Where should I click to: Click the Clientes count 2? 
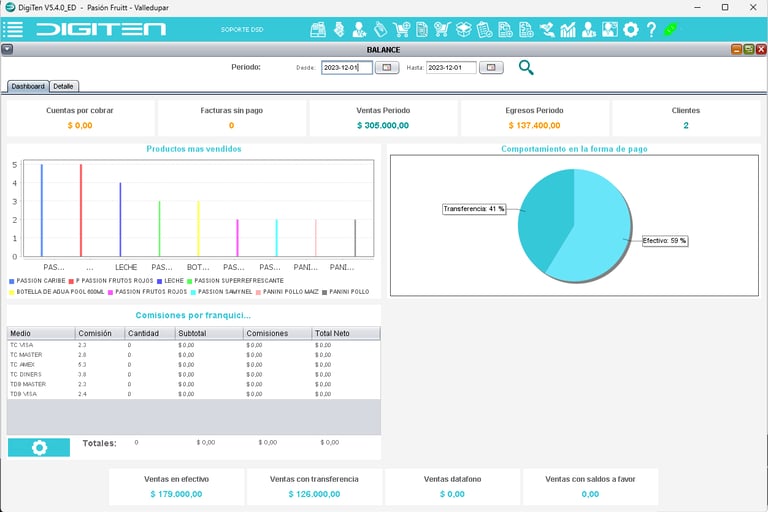coord(686,125)
